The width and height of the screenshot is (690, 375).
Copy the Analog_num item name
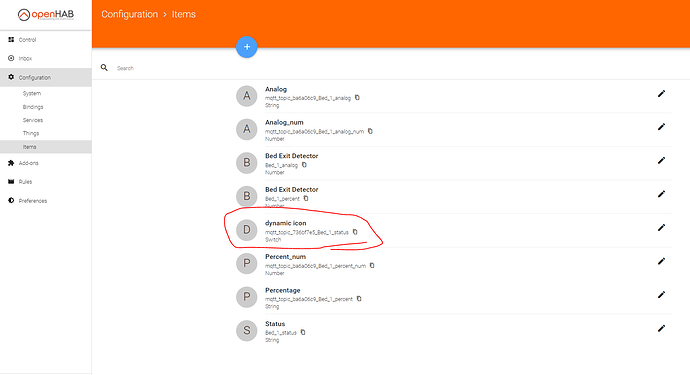370,131
